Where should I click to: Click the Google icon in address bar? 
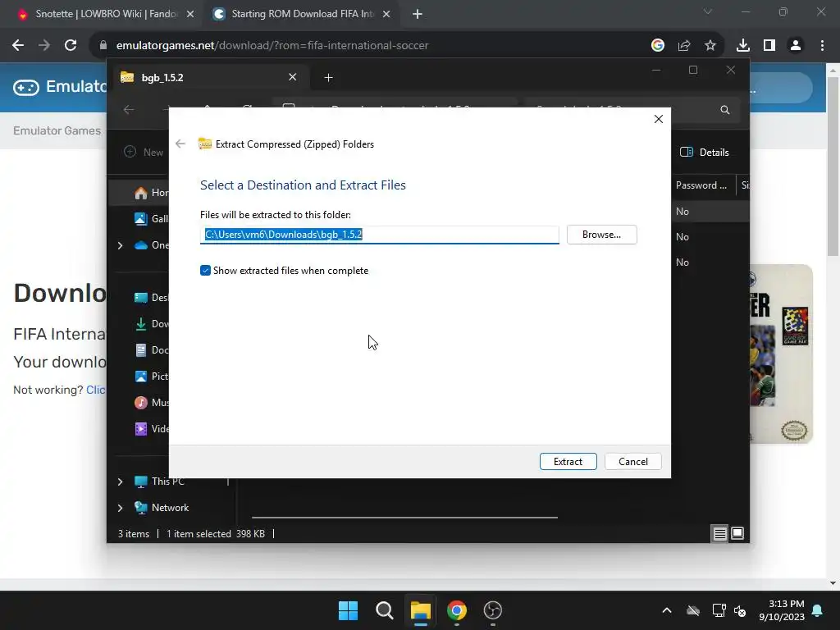657,46
